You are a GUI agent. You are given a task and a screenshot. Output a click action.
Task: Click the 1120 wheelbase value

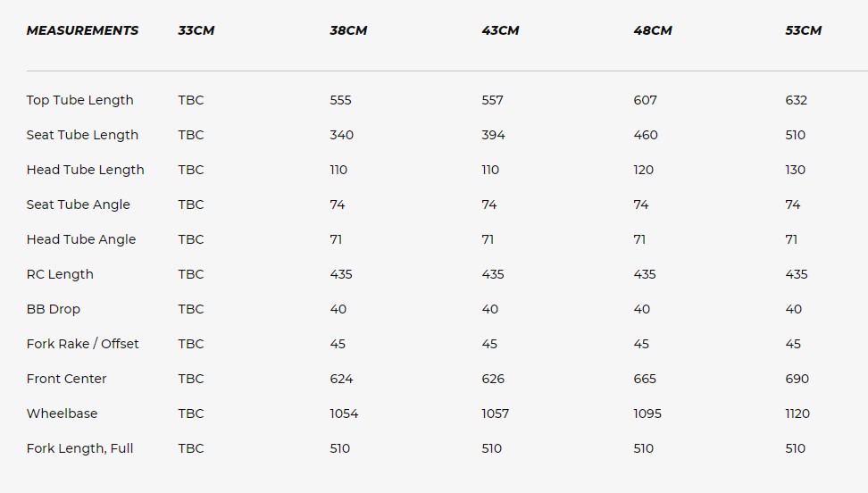[797, 414]
